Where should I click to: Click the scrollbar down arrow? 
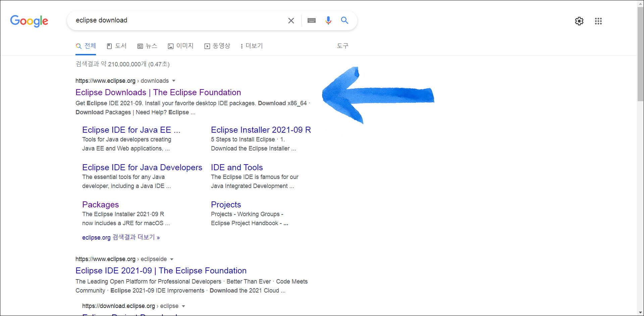(x=640, y=313)
